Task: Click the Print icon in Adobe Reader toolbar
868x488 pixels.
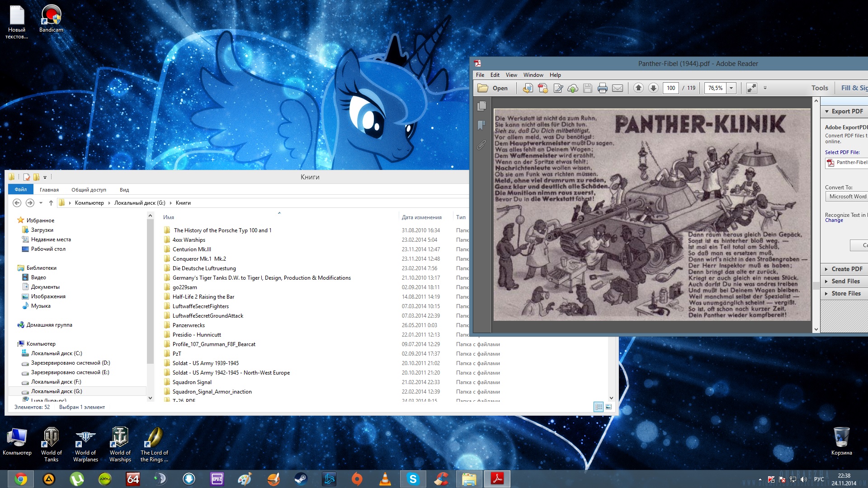Action: pyautogui.click(x=603, y=88)
